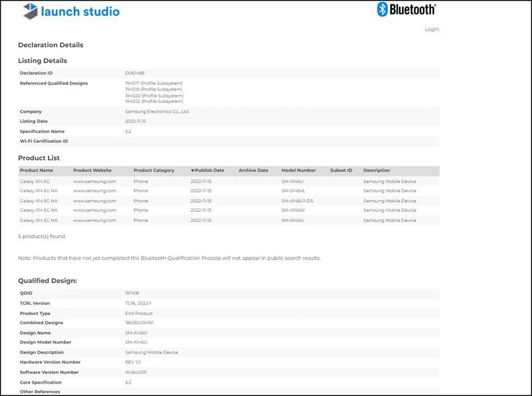Click Combined Designs value 186350,194161
The height and width of the screenshot is (396, 532).
click(140, 322)
